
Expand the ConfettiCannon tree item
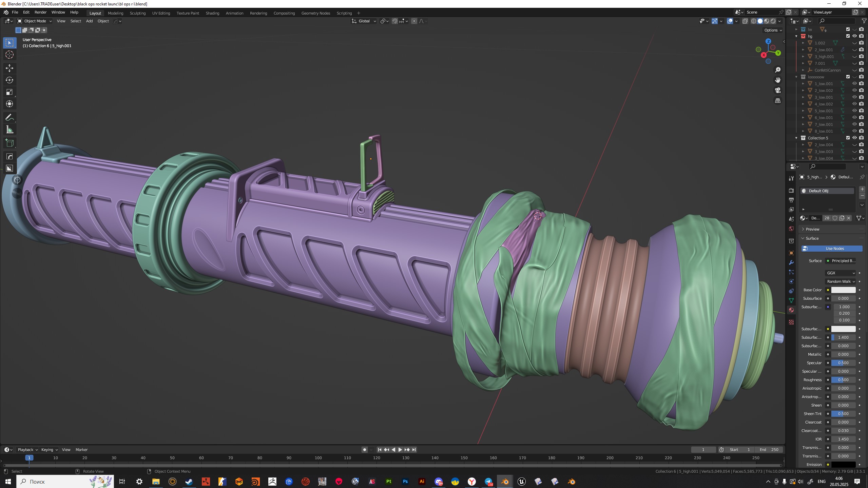tap(803, 70)
